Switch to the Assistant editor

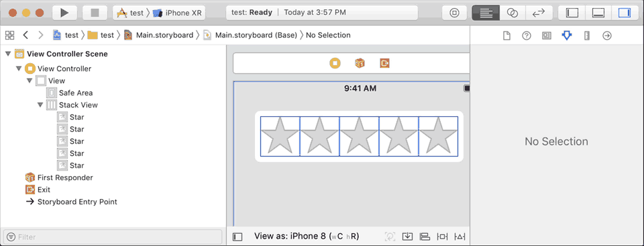[512, 13]
